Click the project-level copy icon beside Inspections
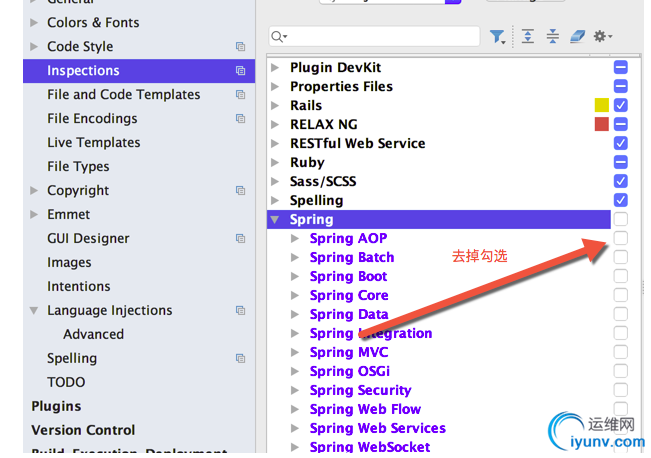 240,71
